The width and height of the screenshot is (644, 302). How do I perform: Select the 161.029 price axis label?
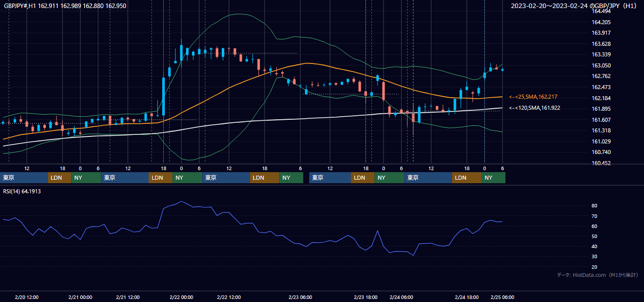pos(601,141)
